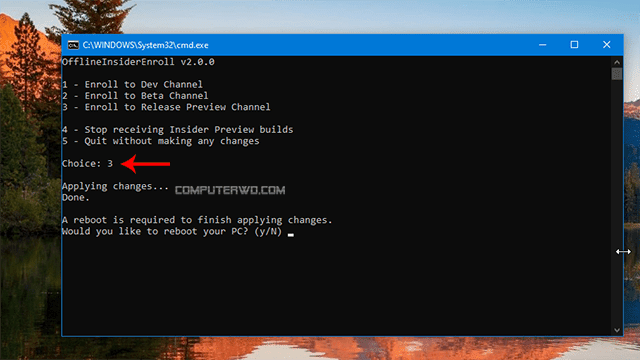Minimize the cmd.exe window
Image resolution: width=640 pixels, height=360 pixels.
pyautogui.click(x=542, y=45)
